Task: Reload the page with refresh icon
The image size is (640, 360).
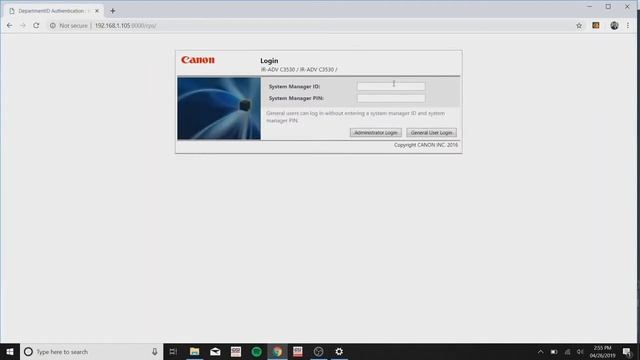Action: tap(36, 25)
